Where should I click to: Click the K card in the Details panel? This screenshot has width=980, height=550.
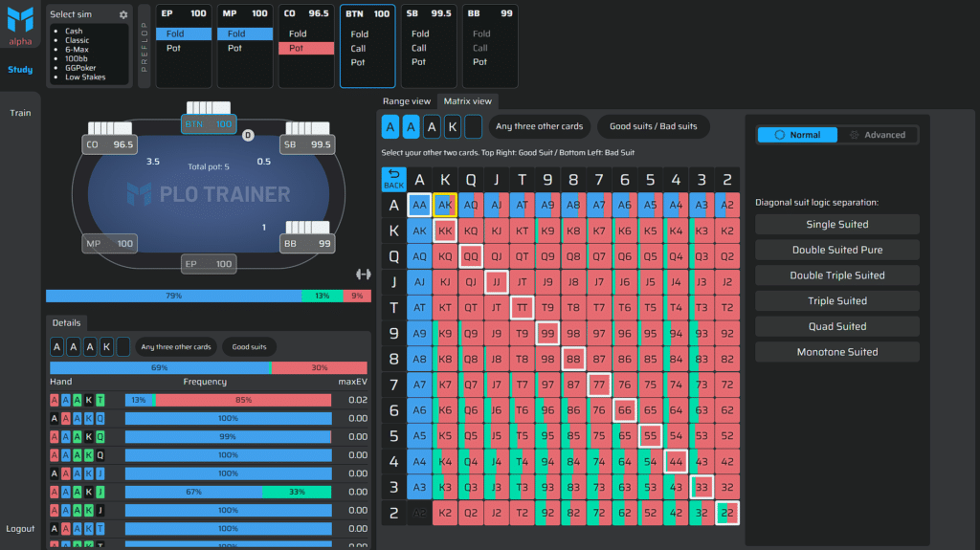[106, 346]
